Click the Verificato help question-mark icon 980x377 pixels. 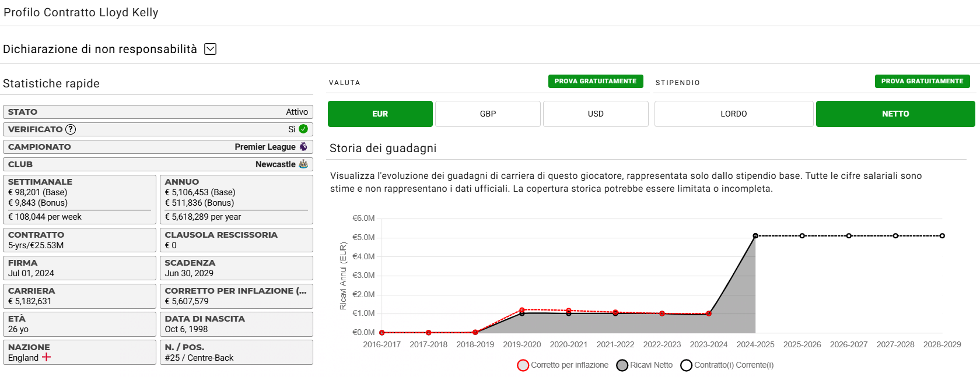71,129
